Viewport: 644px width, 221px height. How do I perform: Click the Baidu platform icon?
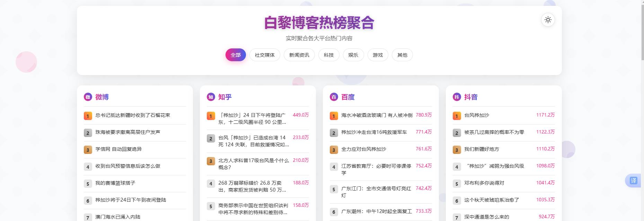pyautogui.click(x=334, y=97)
